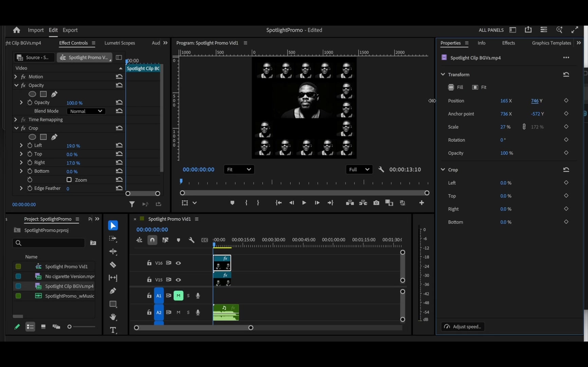Add a marker in the Program monitor
This screenshot has width=588, height=367.
point(232,203)
